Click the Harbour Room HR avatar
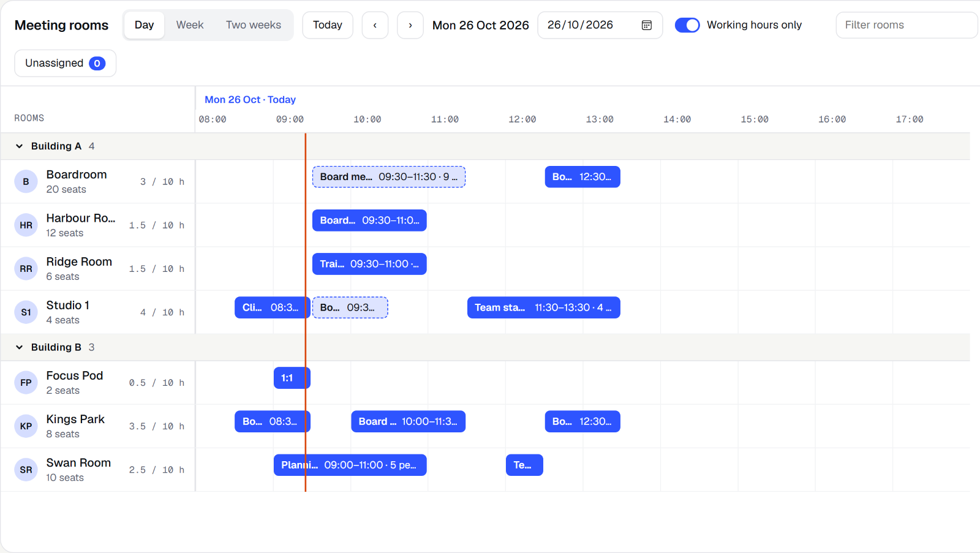980x553 pixels. coord(26,225)
